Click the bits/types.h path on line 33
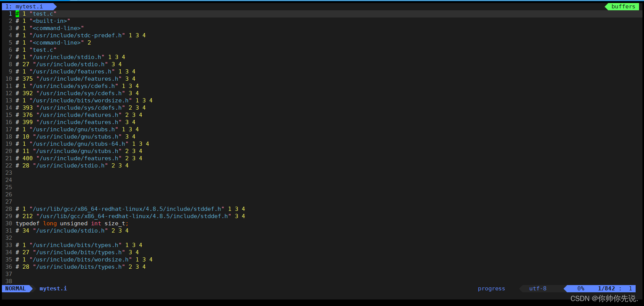The image size is (644, 306). (76, 245)
